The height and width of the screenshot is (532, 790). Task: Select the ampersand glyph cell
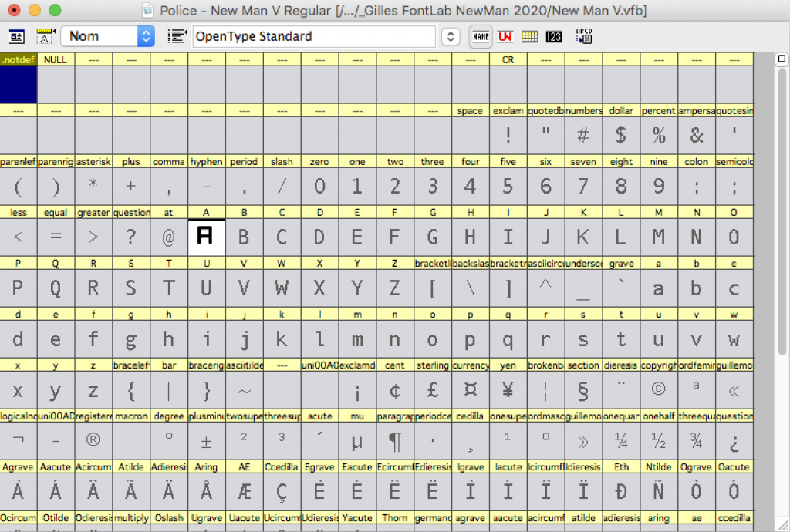coord(697,135)
